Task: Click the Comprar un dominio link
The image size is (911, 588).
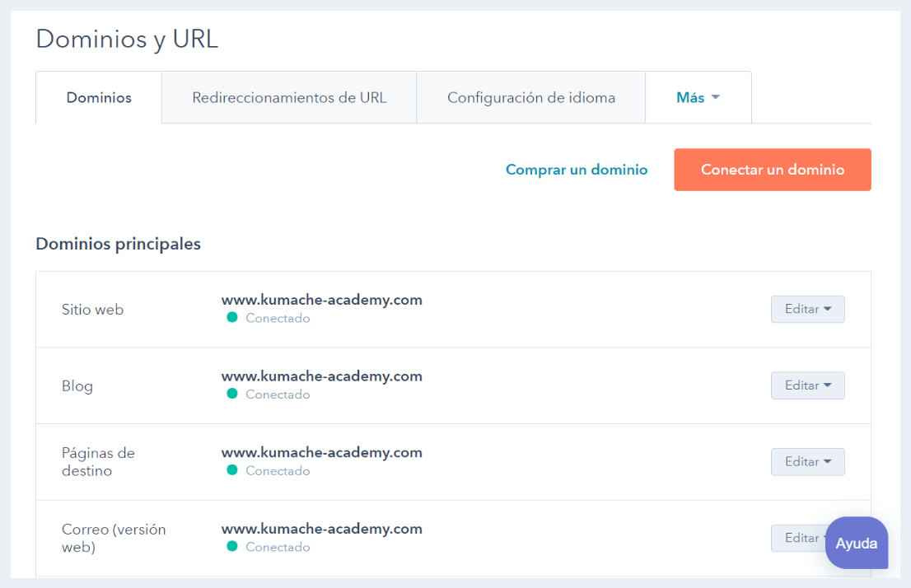Action: coord(577,170)
